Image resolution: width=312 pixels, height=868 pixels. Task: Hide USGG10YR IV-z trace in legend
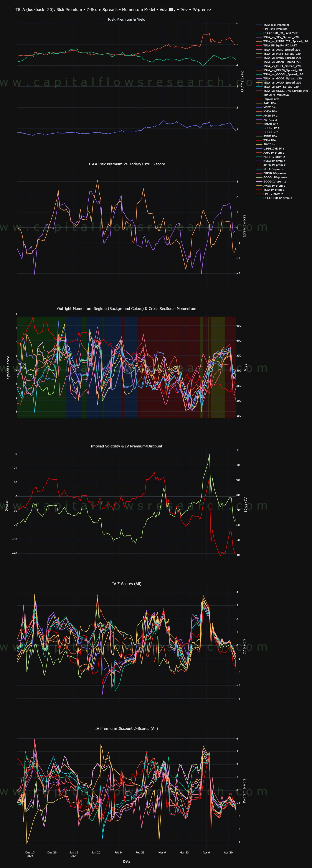tap(270, 149)
